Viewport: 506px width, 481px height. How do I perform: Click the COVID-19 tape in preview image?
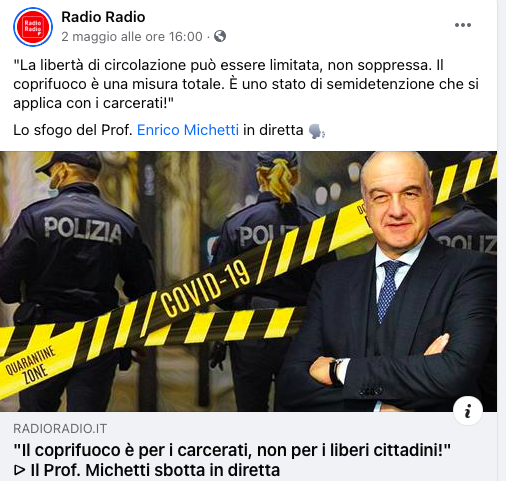[x=205, y=288]
